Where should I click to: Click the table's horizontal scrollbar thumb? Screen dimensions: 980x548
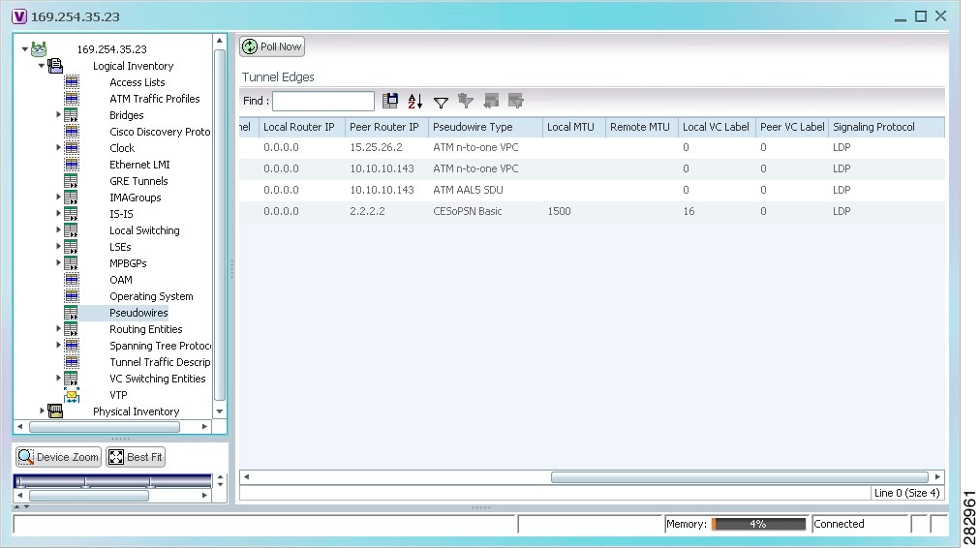coord(740,476)
